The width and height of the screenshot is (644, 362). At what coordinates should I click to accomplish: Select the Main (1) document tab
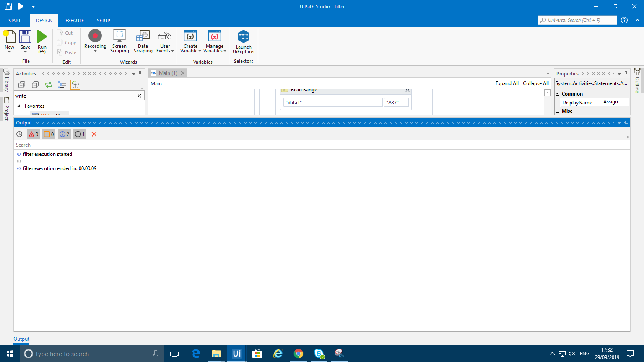click(x=168, y=73)
